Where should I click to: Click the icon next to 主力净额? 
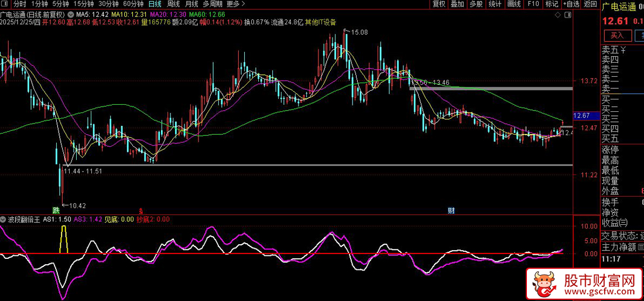point(641,248)
